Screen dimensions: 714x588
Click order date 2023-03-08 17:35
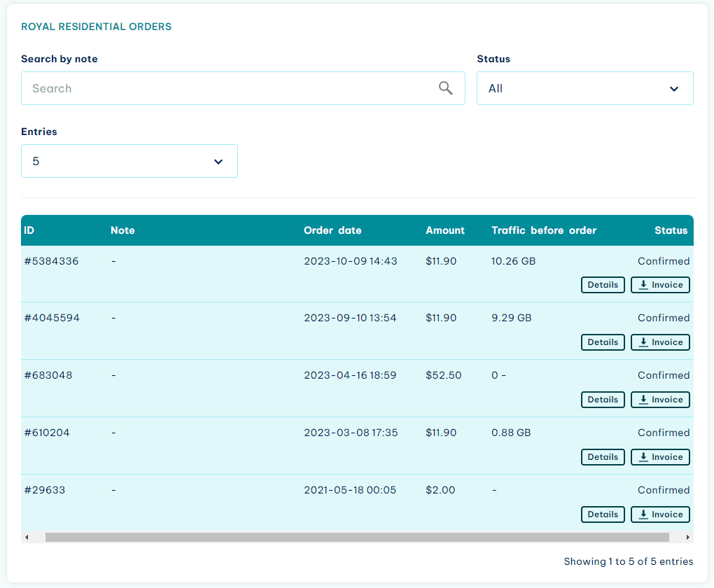pyautogui.click(x=351, y=433)
